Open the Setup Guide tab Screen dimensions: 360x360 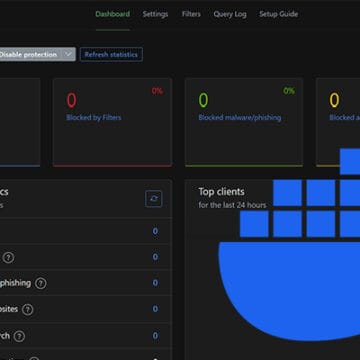pos(279,14)
